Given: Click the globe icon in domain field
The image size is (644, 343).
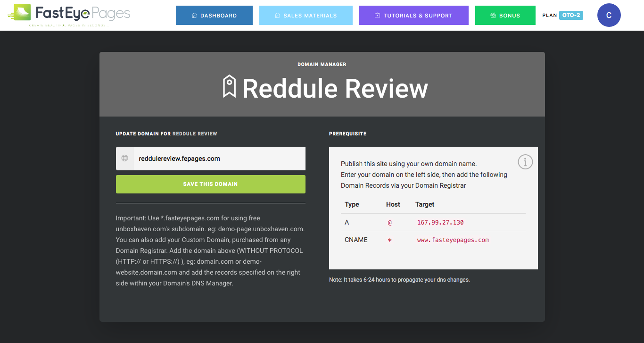Looking at the screenshot, I should (x=125, y=159).
